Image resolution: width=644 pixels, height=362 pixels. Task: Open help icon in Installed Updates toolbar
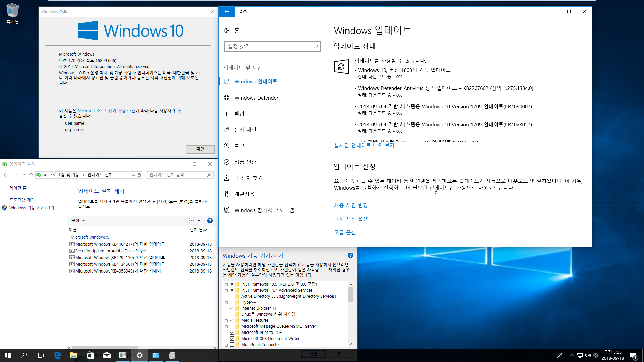click(210, 221)
